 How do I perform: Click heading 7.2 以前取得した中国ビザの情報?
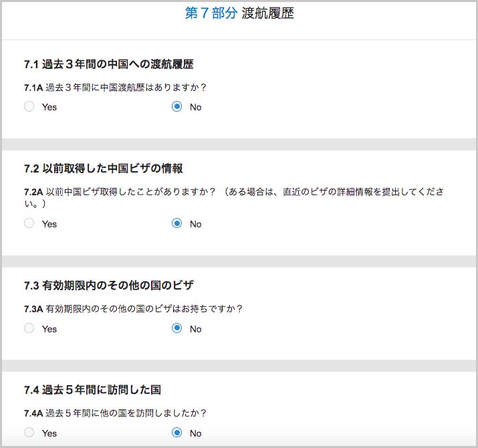[x=103, y=169]
